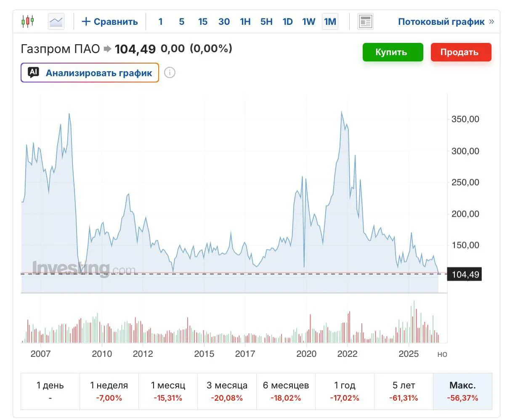The image size is (510, 420).
Task: Switch to area chart type icon
Action: click(56, 21)
